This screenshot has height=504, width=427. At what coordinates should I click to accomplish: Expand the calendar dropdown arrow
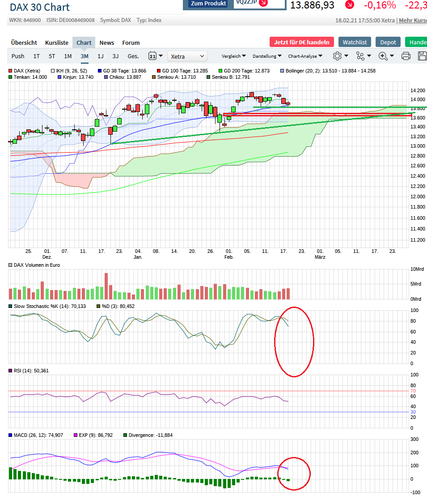(161, 56)
